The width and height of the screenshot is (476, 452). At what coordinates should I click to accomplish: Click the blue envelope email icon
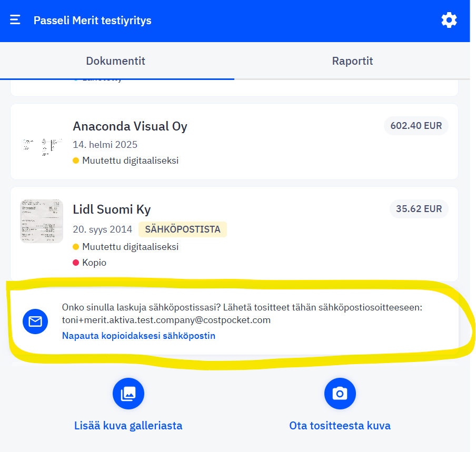pos(35,321)
